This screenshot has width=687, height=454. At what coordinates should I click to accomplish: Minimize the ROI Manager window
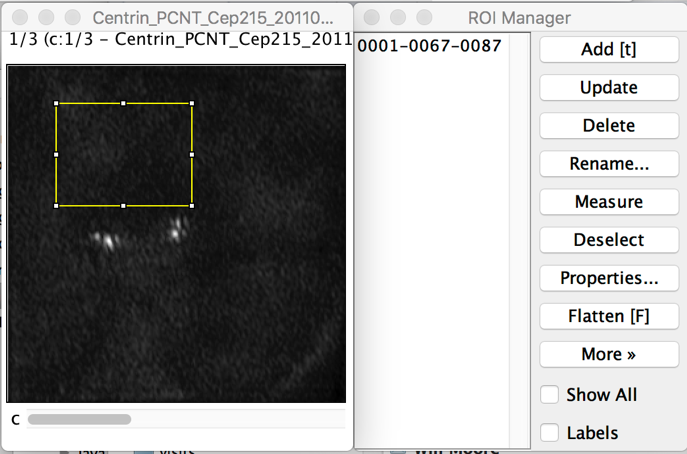coord(398,18)
